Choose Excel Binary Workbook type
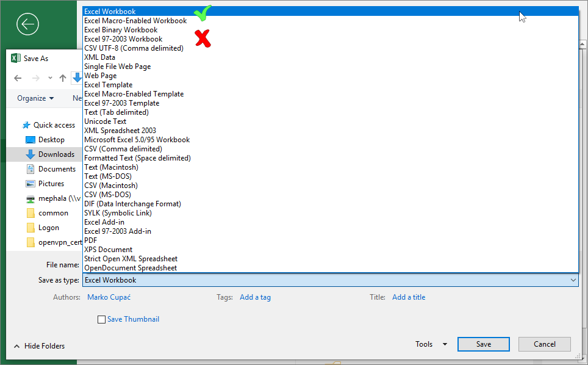Viewport: 588px width, 365px height. (331, 30)
